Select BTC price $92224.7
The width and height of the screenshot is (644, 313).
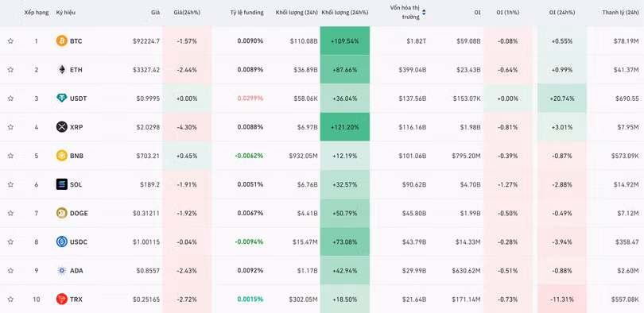click(x=146, y=41)
